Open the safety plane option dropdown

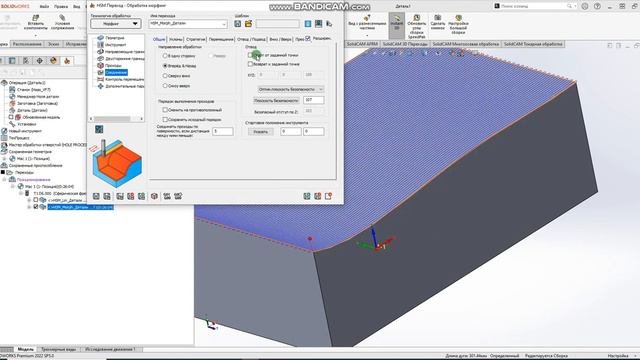[x=291, y=89]
